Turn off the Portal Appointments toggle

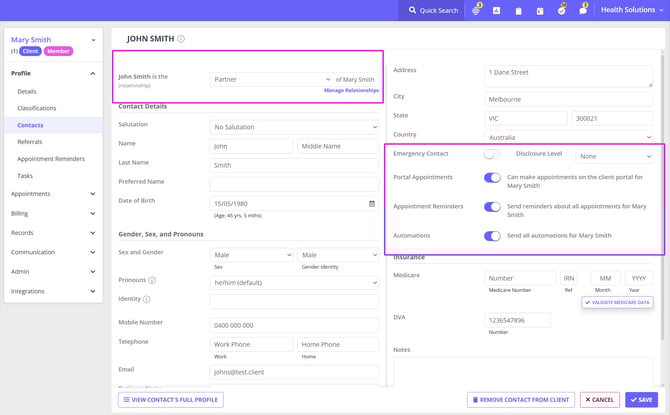click(x=491, y=178)
